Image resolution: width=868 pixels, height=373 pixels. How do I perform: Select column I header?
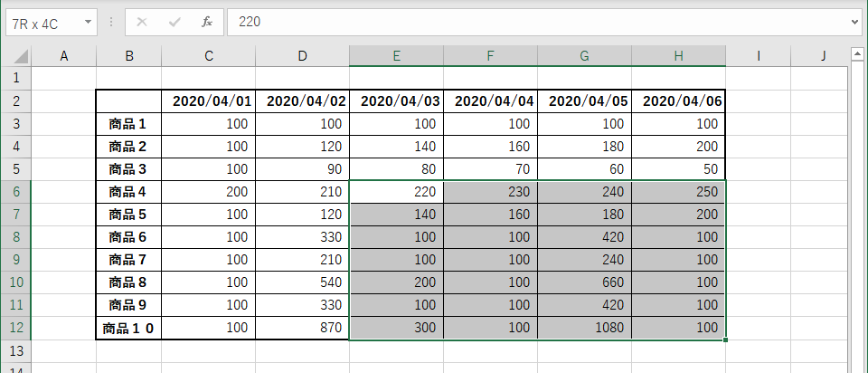tap(759, 56)
